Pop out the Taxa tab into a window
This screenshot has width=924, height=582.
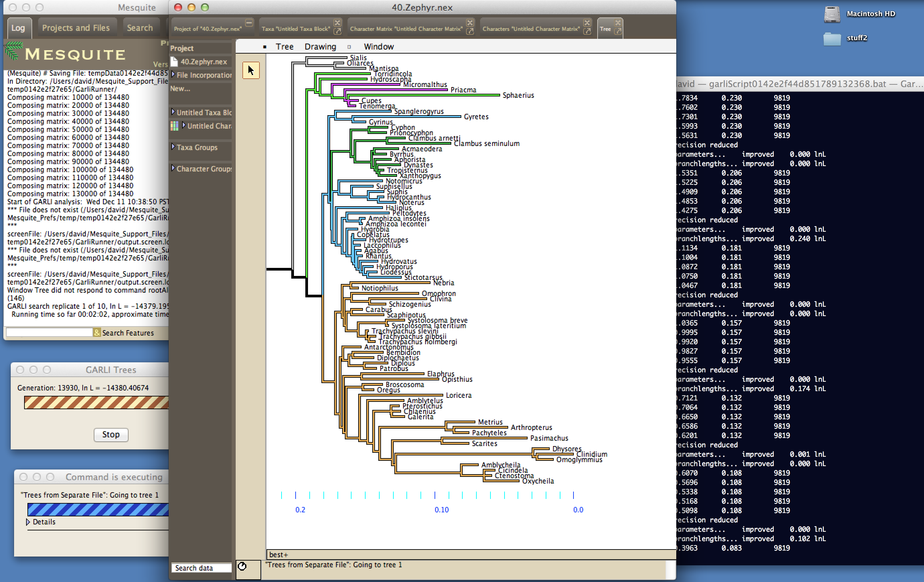click(337, 31)
